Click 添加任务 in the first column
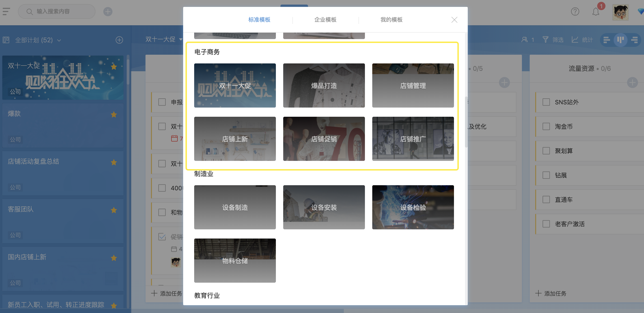This screenshot has height=313, width=644. point(167,293)
